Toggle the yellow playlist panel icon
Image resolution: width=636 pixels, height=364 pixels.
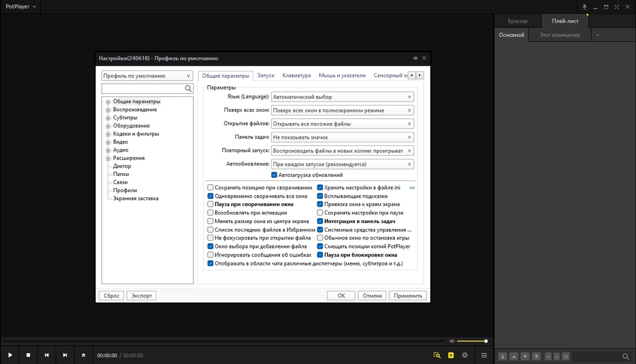pos(451,355)
